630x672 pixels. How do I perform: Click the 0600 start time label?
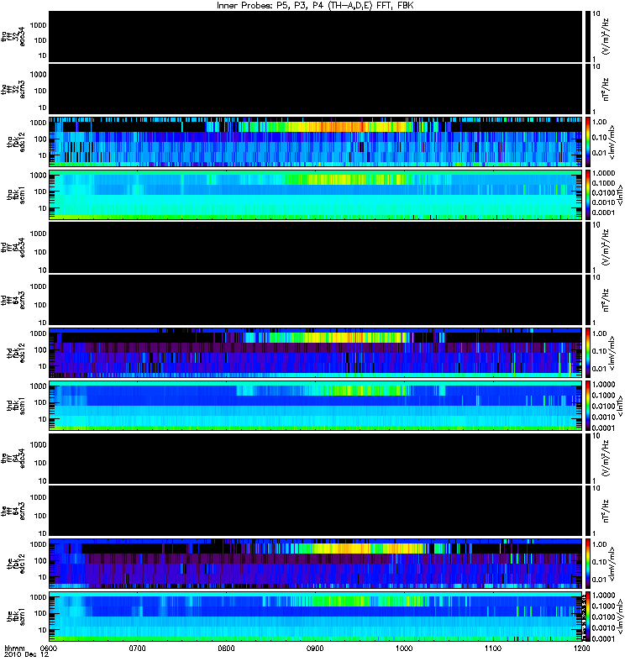point(49,648)
